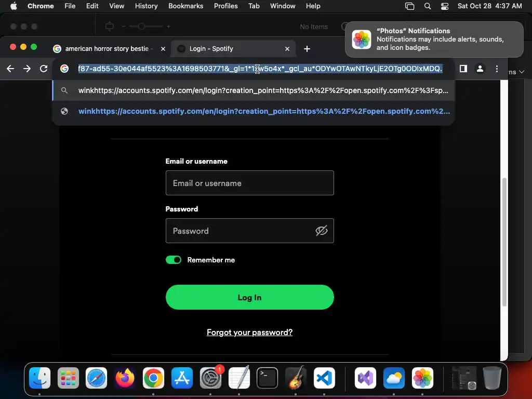
Task: Open the File menu
Action: pyautogui.click(x=70, y=6)
